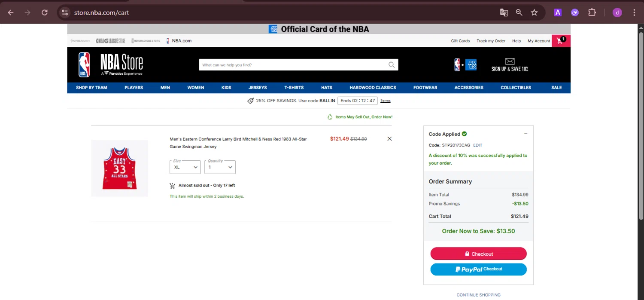Click 'Order Now to Save: $13.50' text
644x300 pixels.
click(479, 231)
